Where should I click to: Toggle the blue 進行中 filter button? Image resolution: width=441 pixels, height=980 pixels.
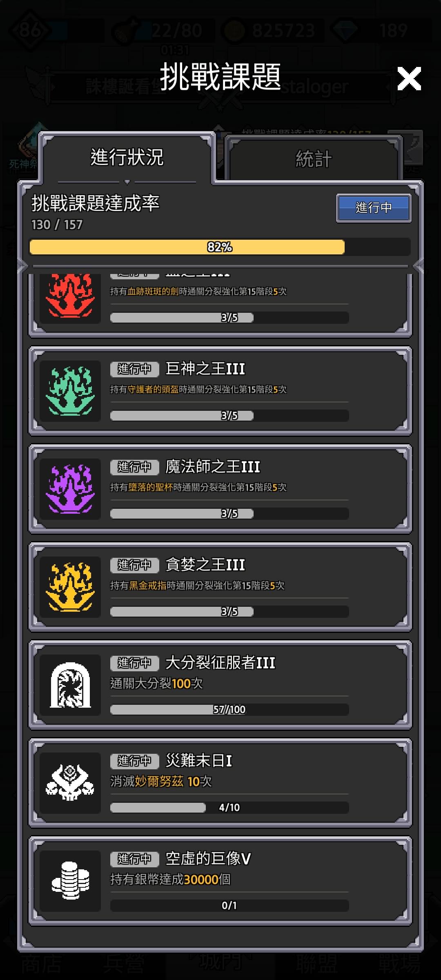(374, 208)
